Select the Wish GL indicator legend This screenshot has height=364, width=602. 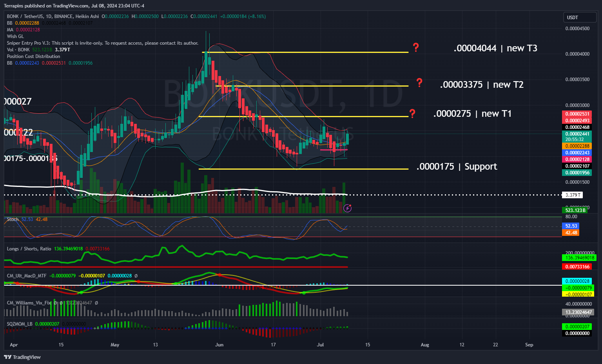15,36
